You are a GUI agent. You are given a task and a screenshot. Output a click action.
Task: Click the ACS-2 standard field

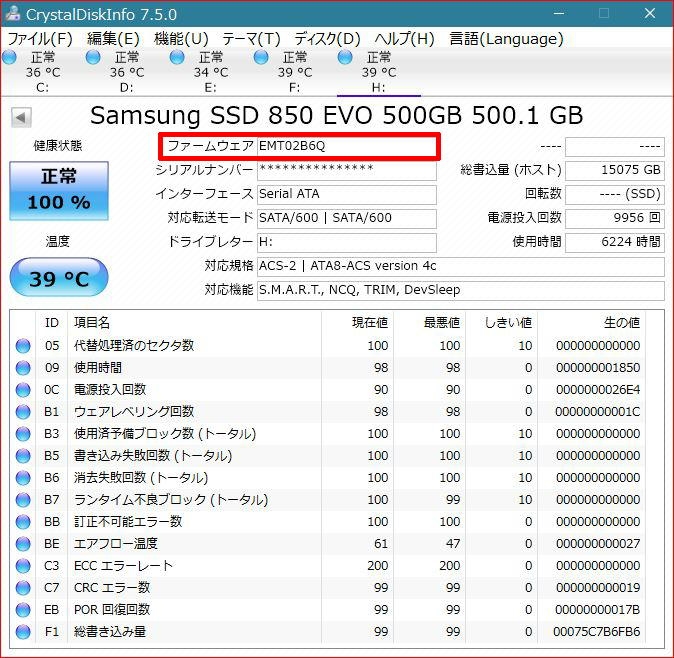461,266
